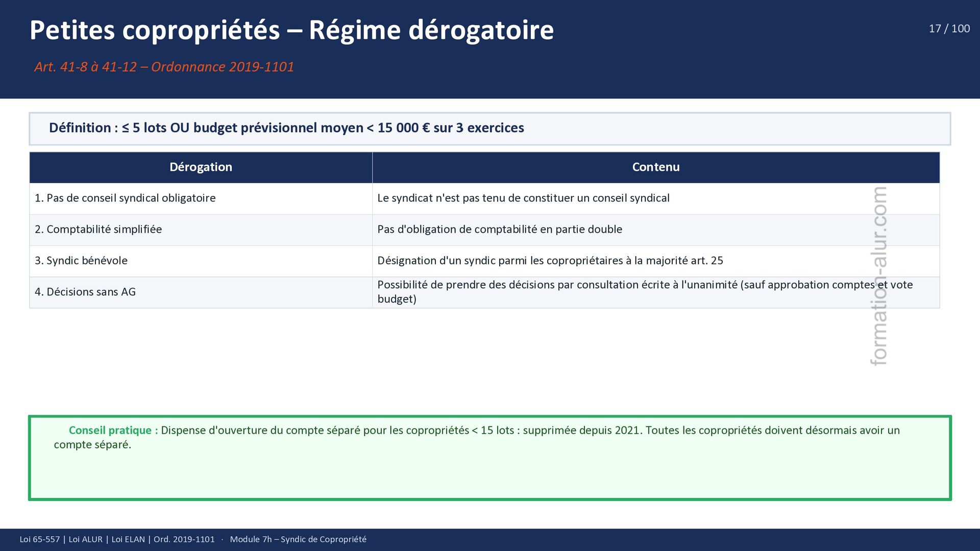
Task: Click the footer text 'Ord. 2019-1101'
Action: (x=184, y=540)
